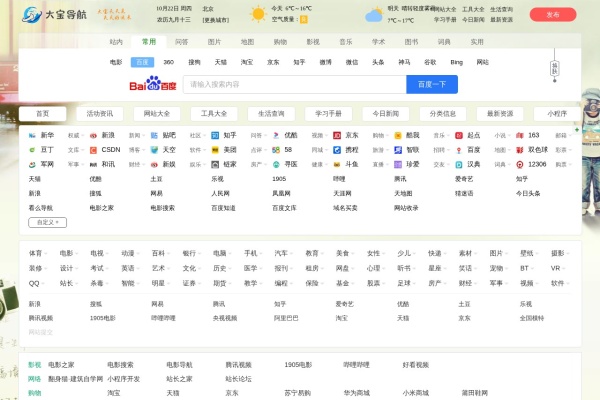The height and width of the screenshot is (400, 600).
Task: Click the 新娱 entertainment icon
Action: coord(154,165)
